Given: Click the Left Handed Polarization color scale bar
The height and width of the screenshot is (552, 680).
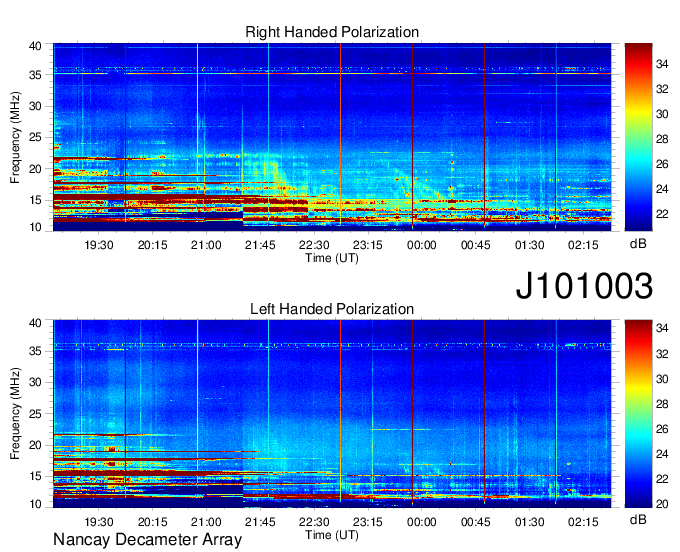Looking at the screenshot, I should (638, 414).
